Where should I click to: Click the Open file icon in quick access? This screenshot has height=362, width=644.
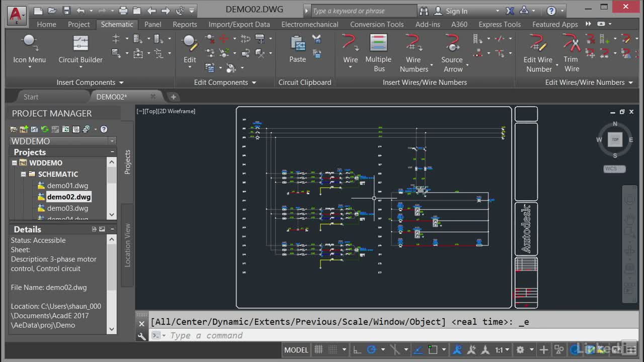coord(52,11)
